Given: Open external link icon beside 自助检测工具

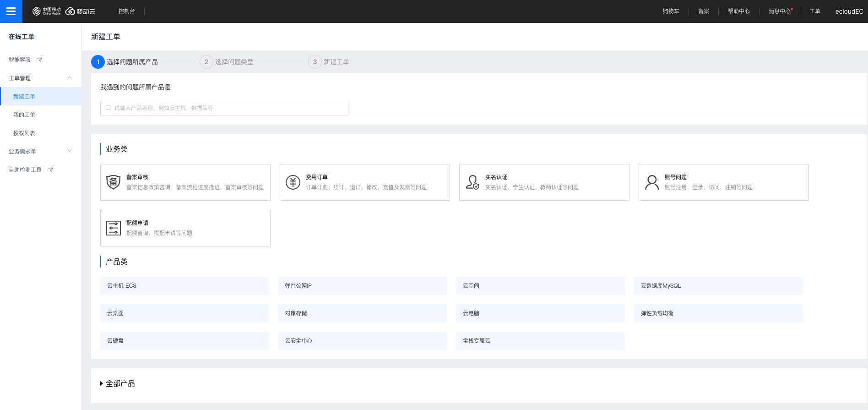Looking at the screenshot, I should [50, 170].
